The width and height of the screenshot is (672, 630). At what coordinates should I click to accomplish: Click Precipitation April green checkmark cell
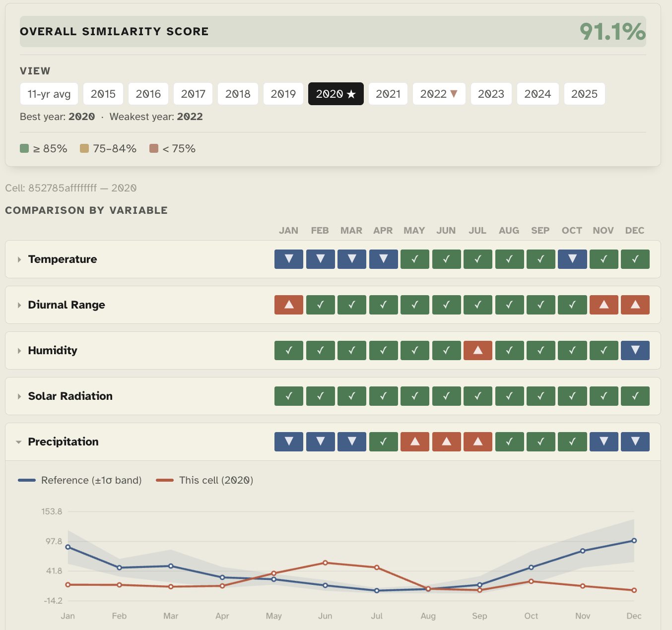(384, 442)
